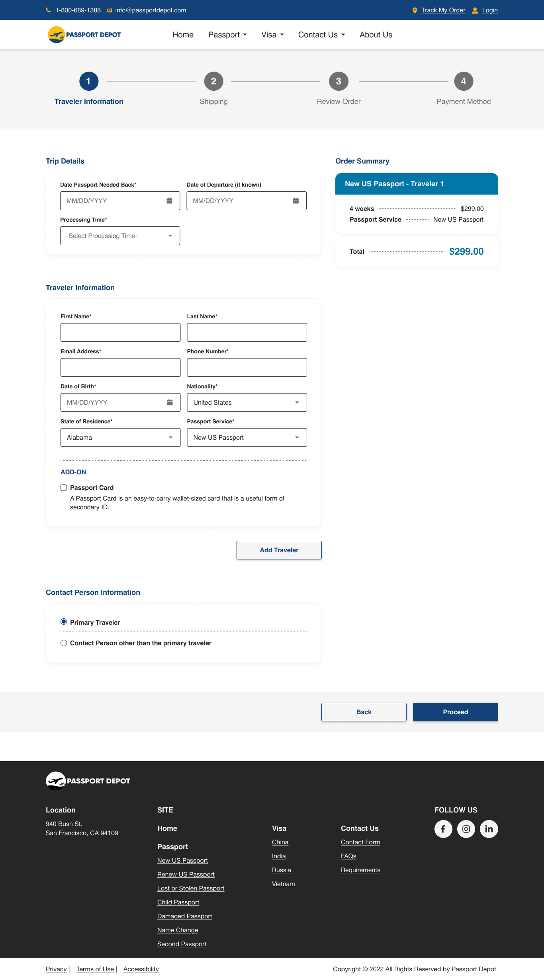Viewport: 544px width, 980px height.
Task: Choose Contact Person other than primary traveler
Action: [64, 643]
